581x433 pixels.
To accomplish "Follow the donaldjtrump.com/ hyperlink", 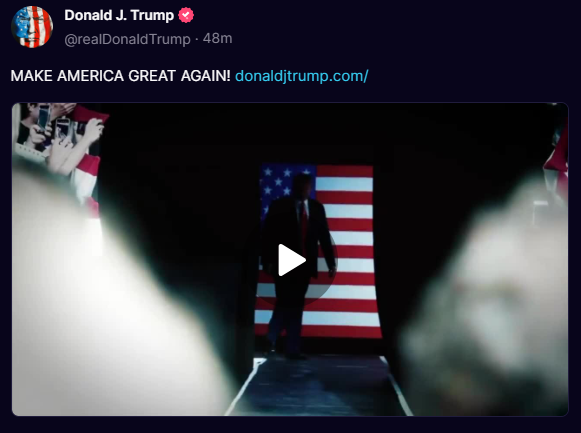I will 302,76.
